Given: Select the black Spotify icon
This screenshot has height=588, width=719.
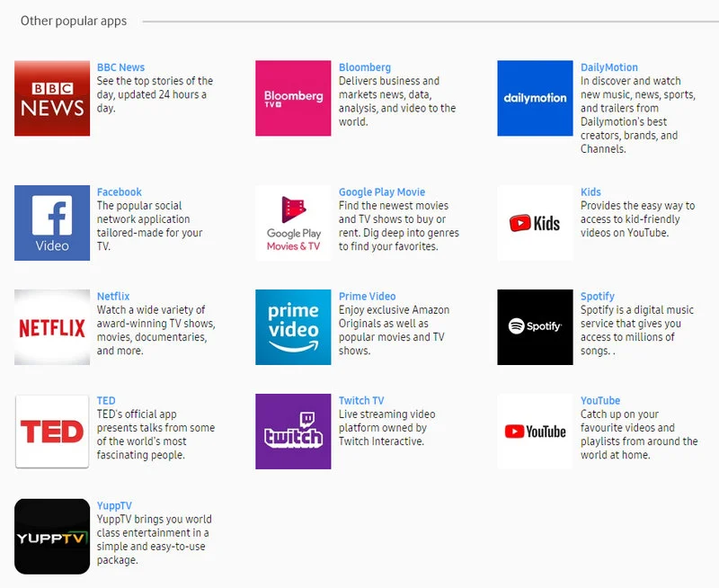Looking at the screenshot, I should tap(535, 327).
